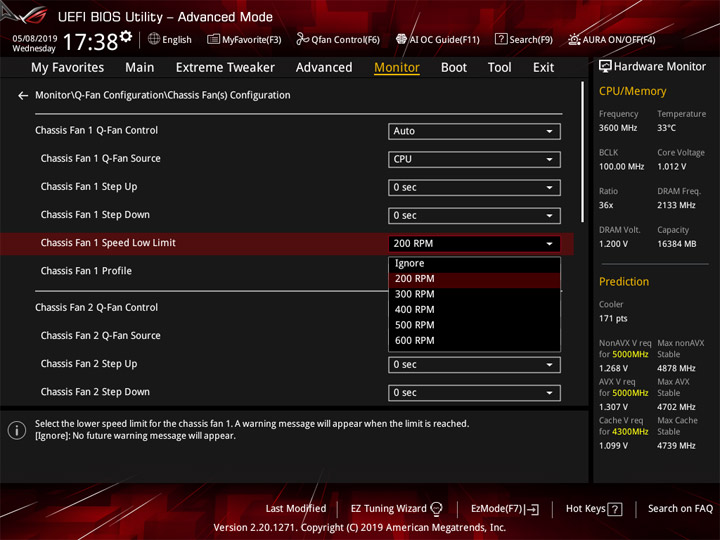The height and width of the screenshot is (540, 720).
Task: Open the Extreme Tweaker tab
Action: point(225,68)
